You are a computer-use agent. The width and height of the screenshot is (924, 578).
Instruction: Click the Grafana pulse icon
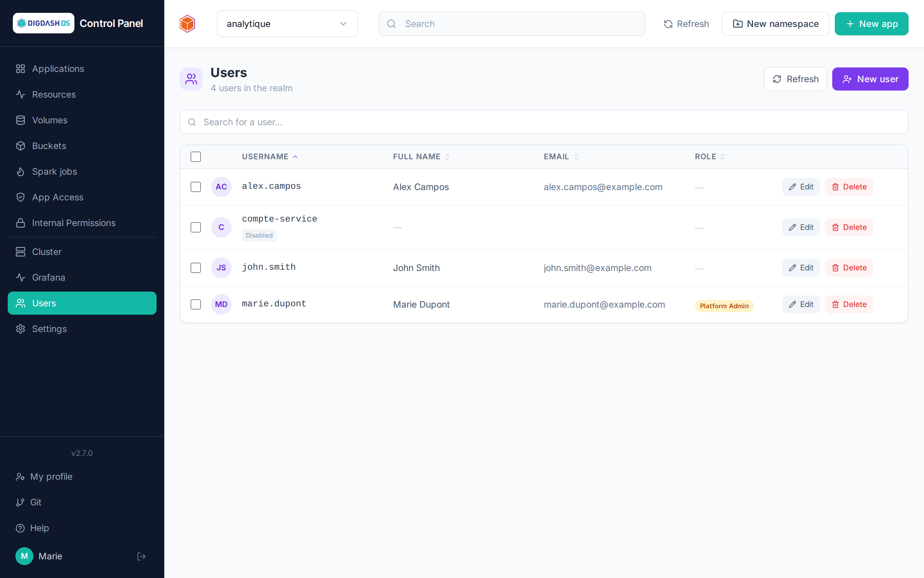pyautogui.click(x=21, y=277)
